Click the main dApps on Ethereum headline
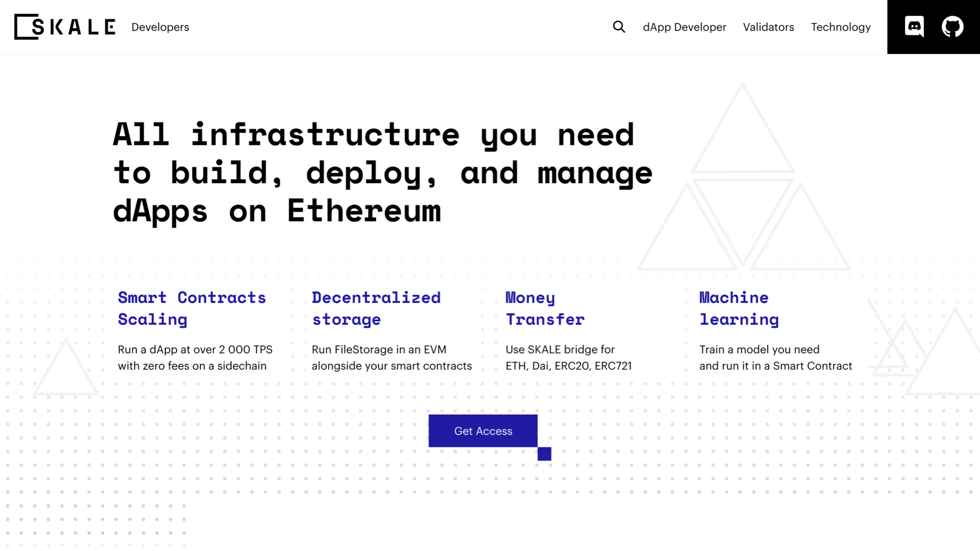This screenshot has width=980, height=551. click(382, 173)
